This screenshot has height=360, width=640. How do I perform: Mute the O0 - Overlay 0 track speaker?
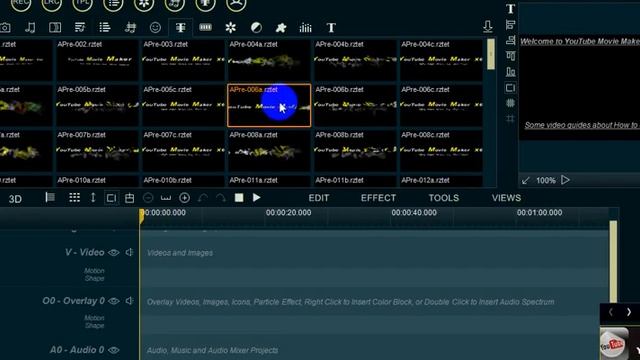tap(129, 301)
